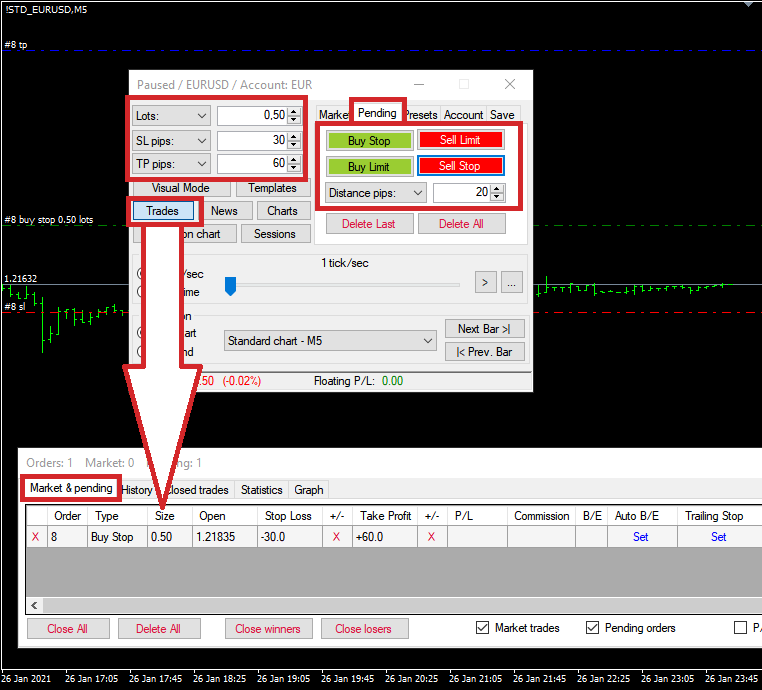Open the ellipsis speed options button

(x=512, y=282)
